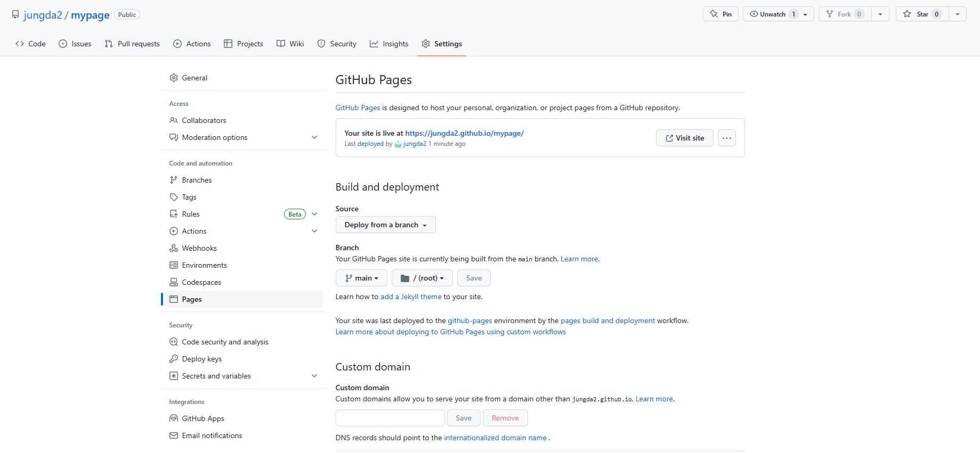
Task: Open the Deploy from a branch dropdown
Action: click(x=386, y=225)
